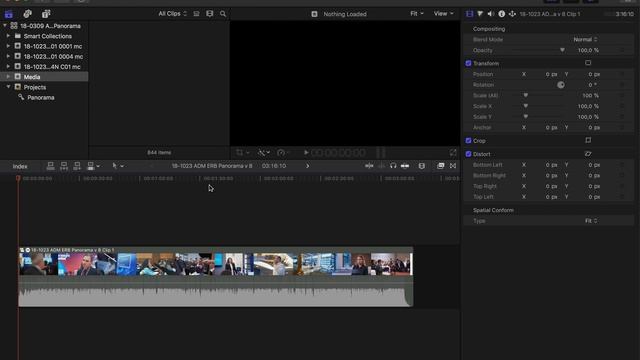640x360 pixels.
Task: Open the viewer retiming speed popup
Action: tap(283, 152)
